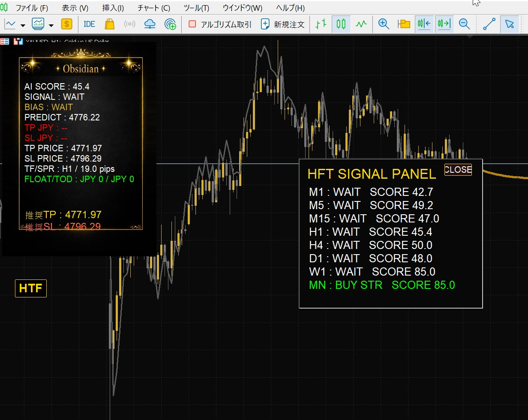Toggle algorithmic trading (アルゴリズム取引)
Screen dimensions: 528x420
(220, 24)
